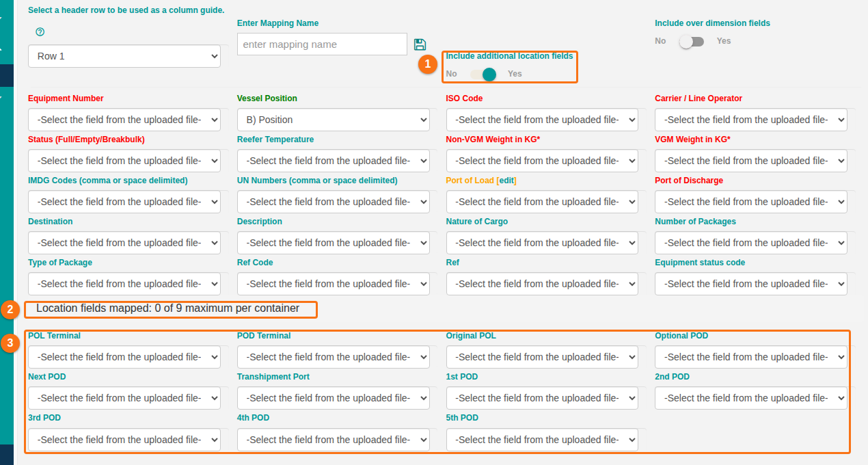
Task: Open the Original POL dropdown
Action: [542, 357]
